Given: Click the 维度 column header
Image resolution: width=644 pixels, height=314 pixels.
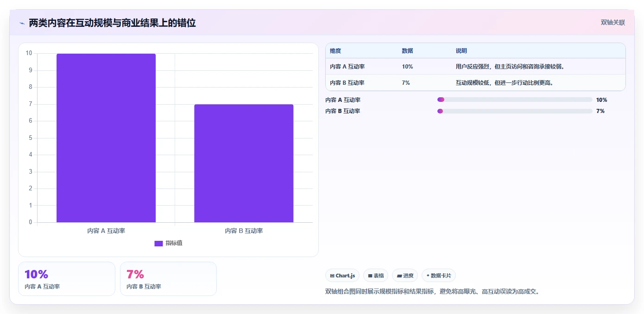Looking at the screenshot, I should (335, 51).
